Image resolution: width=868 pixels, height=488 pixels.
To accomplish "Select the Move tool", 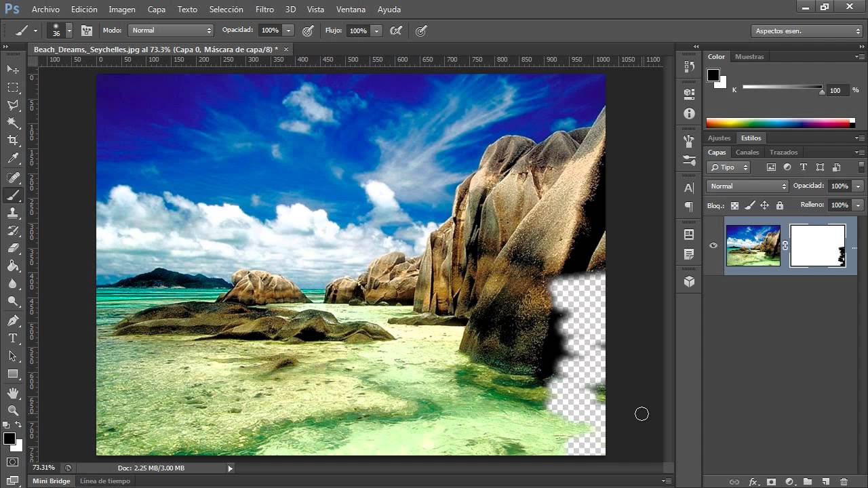I will [13, 69].
